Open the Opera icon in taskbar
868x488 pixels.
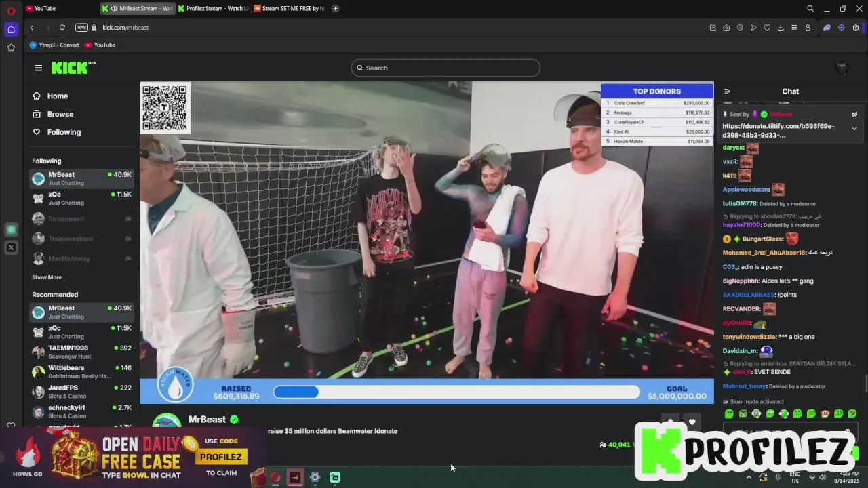(x=275, y=477)
